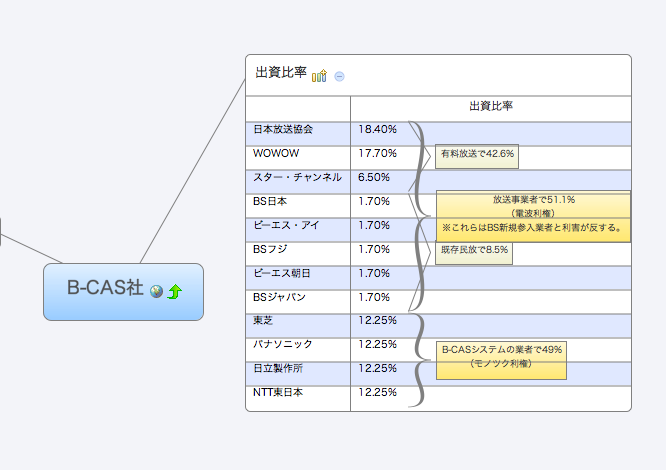666x470 pixels.
Task: Select the BSジャパン row label
Action: tap(279, 297)
